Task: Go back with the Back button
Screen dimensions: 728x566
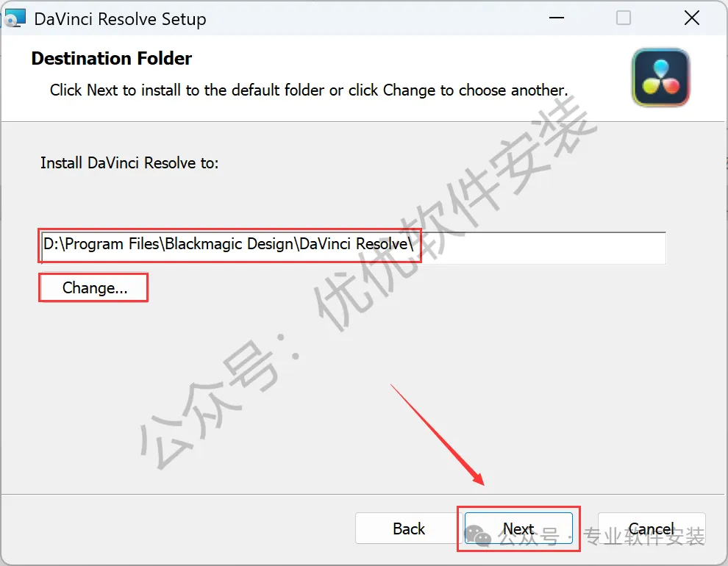Action: [x=409, y=529]
